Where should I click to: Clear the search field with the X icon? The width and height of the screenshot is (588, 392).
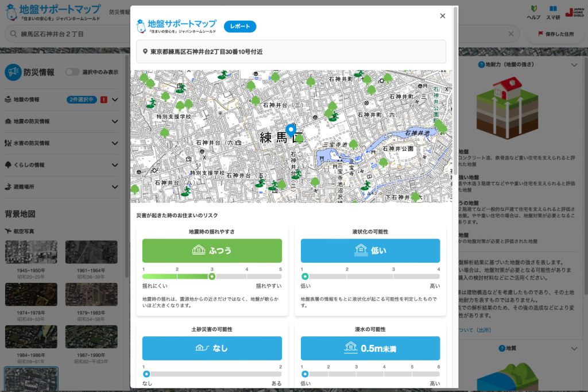(x=511, y=34)
